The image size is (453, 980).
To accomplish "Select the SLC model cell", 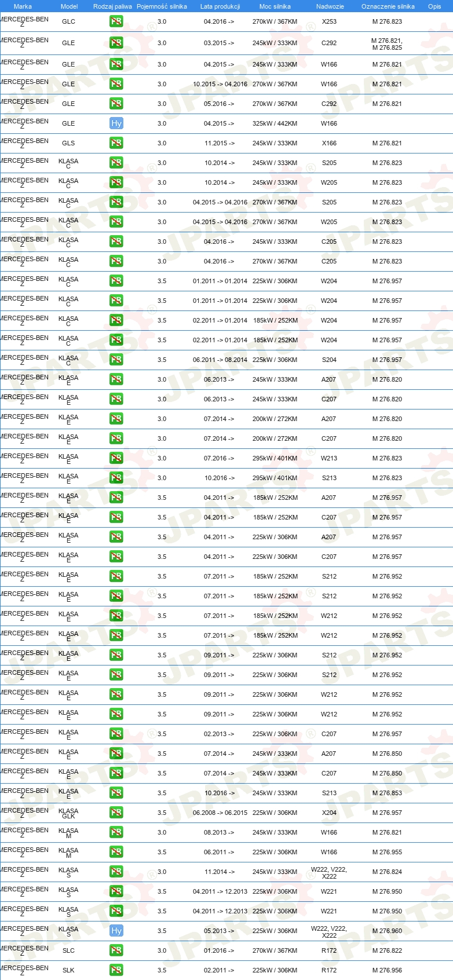I will click(x=68, y=950).
